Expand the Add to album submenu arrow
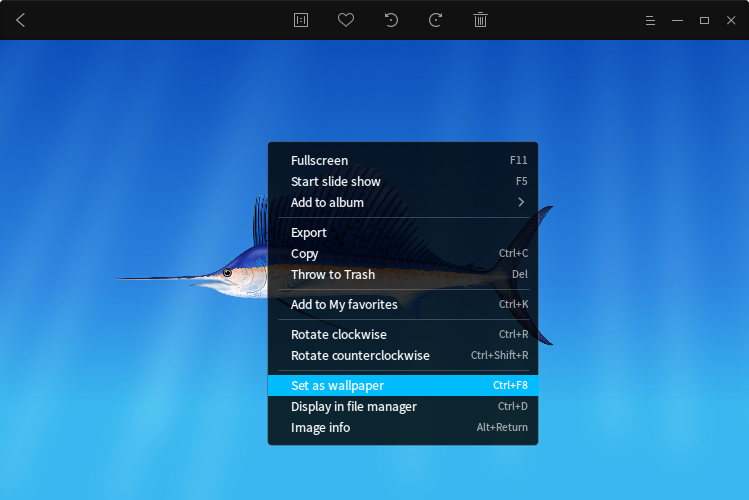 tap(521, 202)
